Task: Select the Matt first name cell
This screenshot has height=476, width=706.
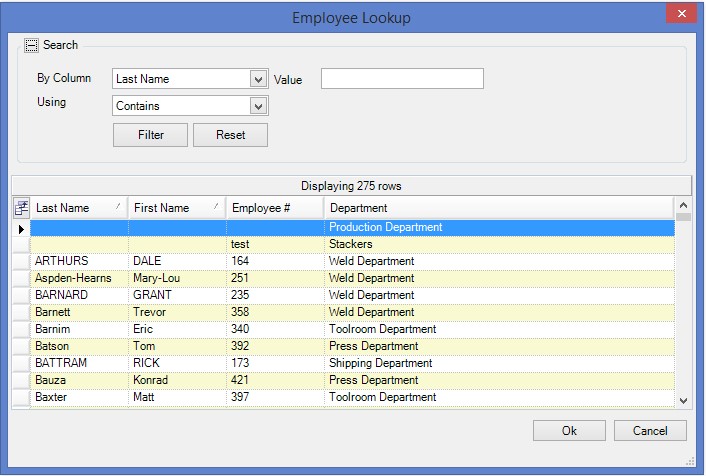Action: point(177,398)
